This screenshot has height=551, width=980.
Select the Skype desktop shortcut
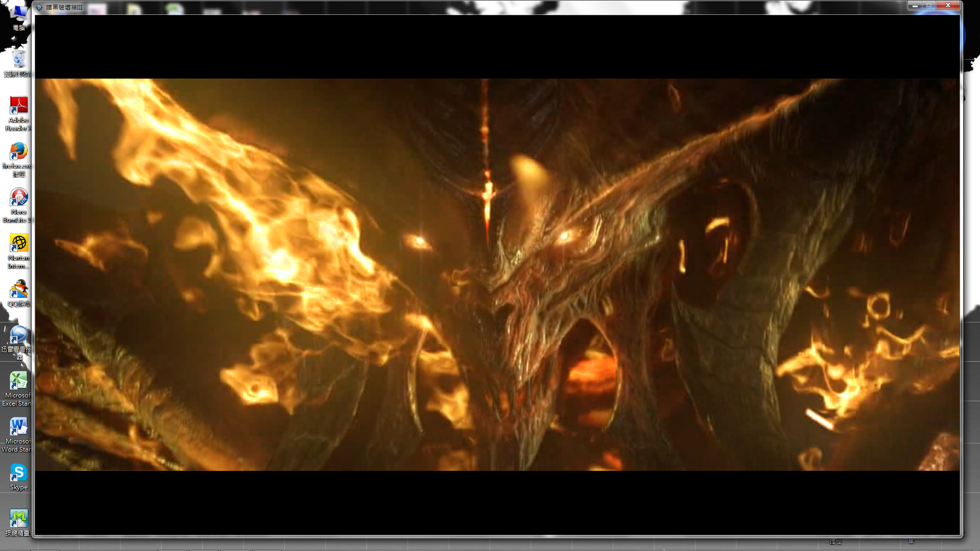tap(19, 473)
